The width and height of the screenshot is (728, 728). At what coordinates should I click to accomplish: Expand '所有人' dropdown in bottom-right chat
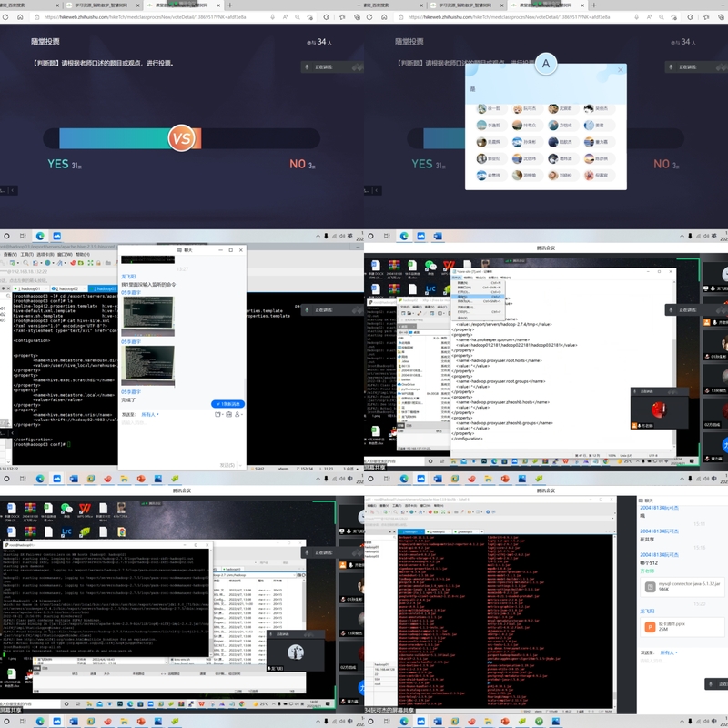point(669,652)
